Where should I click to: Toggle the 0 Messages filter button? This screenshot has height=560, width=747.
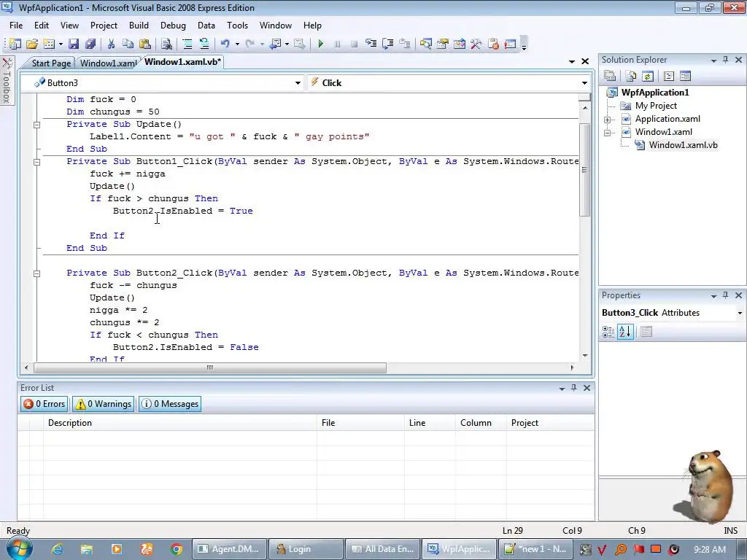click(170, 404)
